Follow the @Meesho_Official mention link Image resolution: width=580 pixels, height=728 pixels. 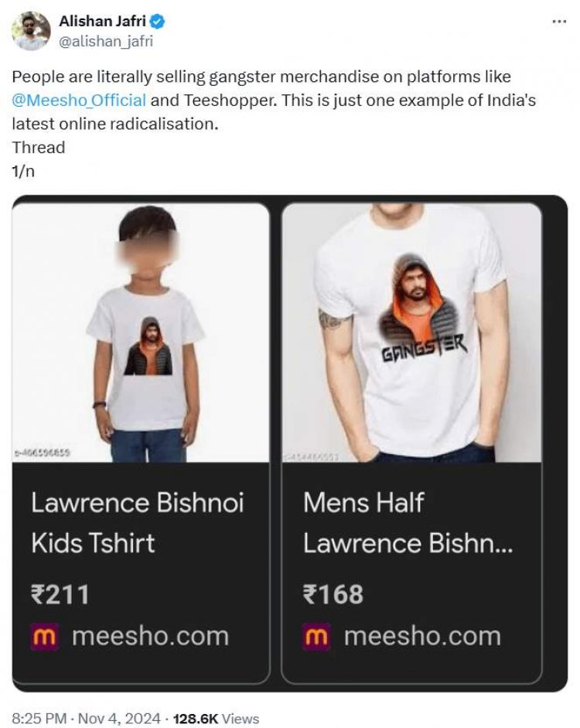pyautogui.click(x=80, y=101)
